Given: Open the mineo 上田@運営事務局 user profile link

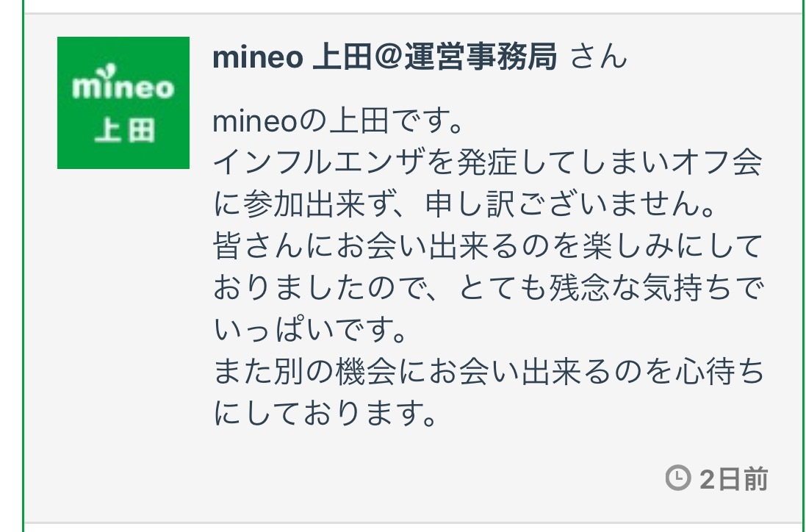Looking at the screenshot, I should (x=384, y=57).
